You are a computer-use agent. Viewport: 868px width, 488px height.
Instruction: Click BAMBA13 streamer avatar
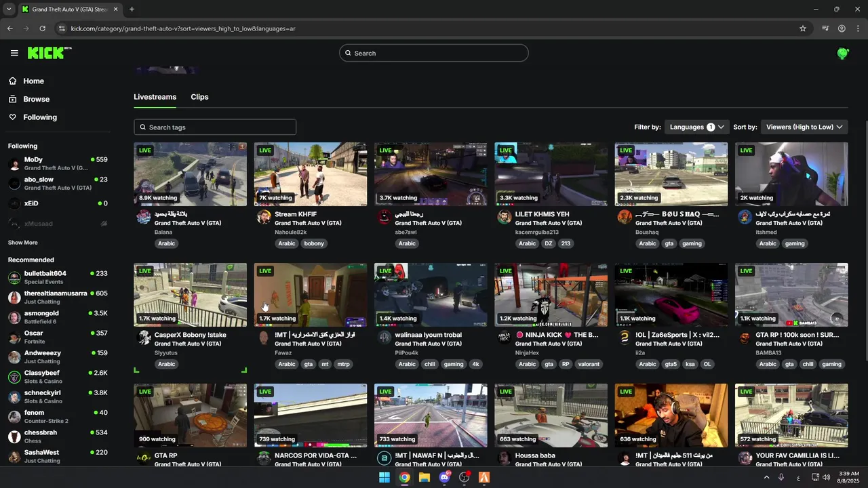[745, 337]
